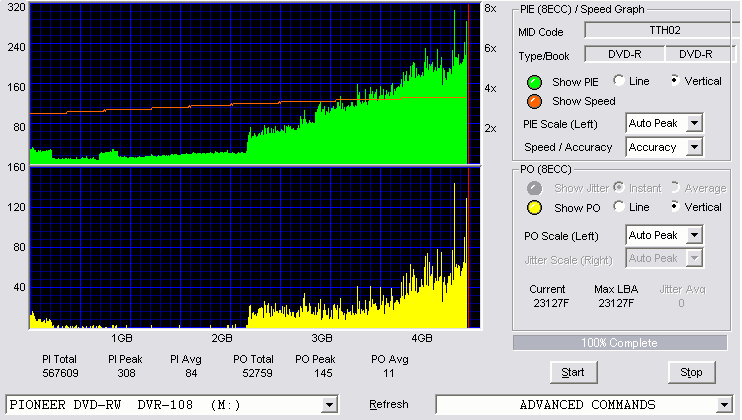
Task: Click the Current LBA value 23127F
Action: pos(551,303)
